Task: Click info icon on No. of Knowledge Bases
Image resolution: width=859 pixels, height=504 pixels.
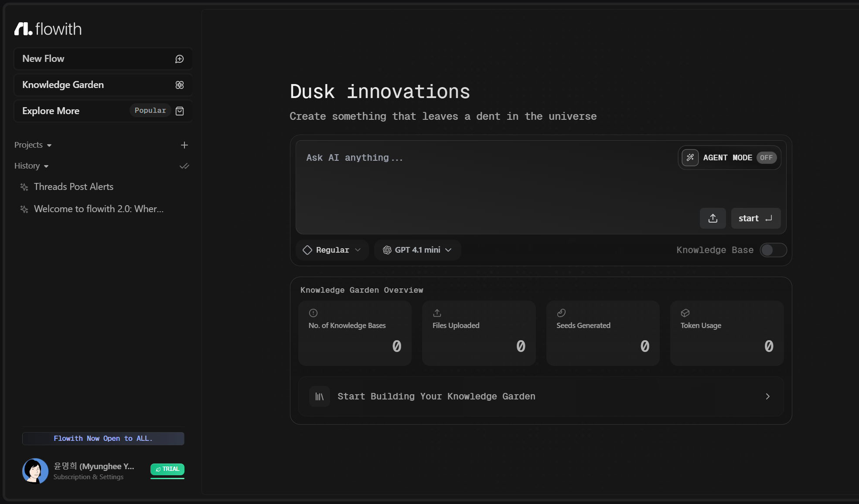Action: (313, 313)
